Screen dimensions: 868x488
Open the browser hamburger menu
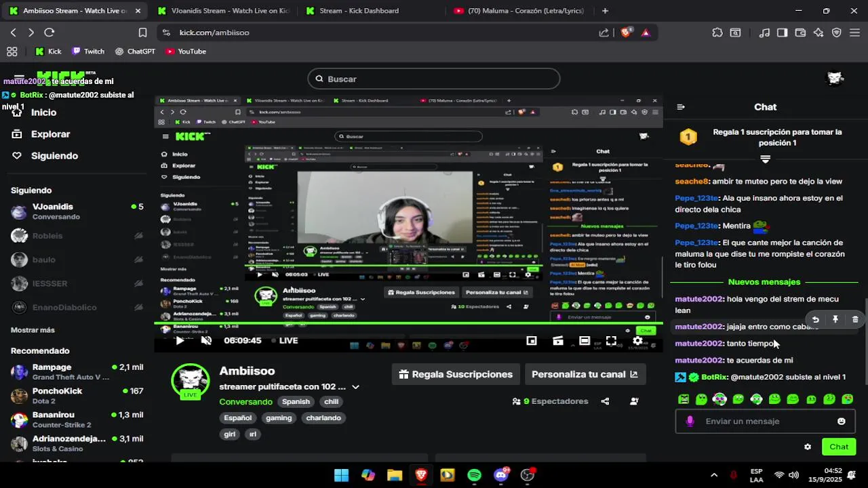854,33
